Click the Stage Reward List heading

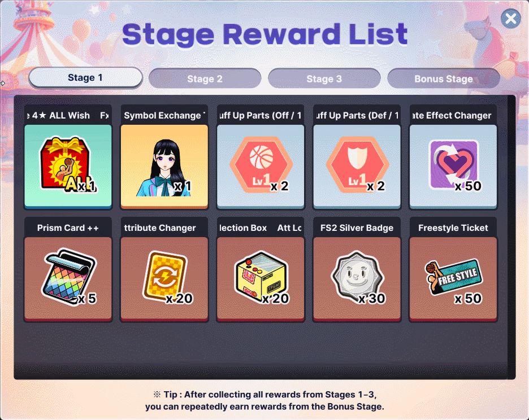[265, 34]
